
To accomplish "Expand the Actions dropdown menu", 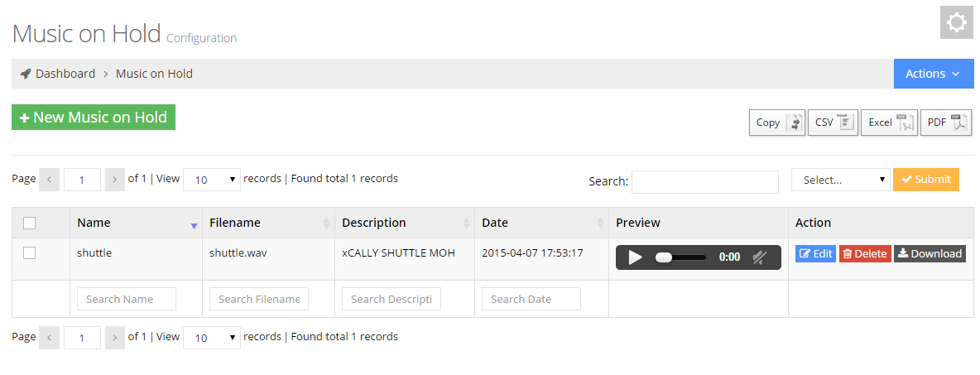I will click(x=933, y=74).
